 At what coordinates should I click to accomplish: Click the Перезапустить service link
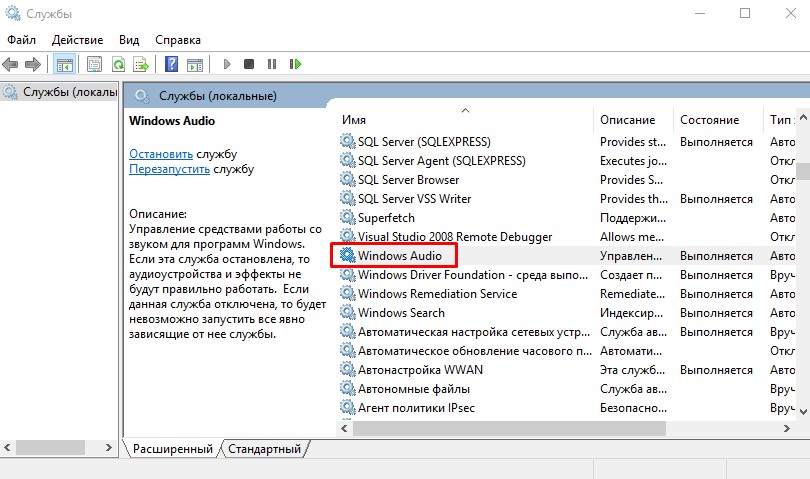click(169, 169)
